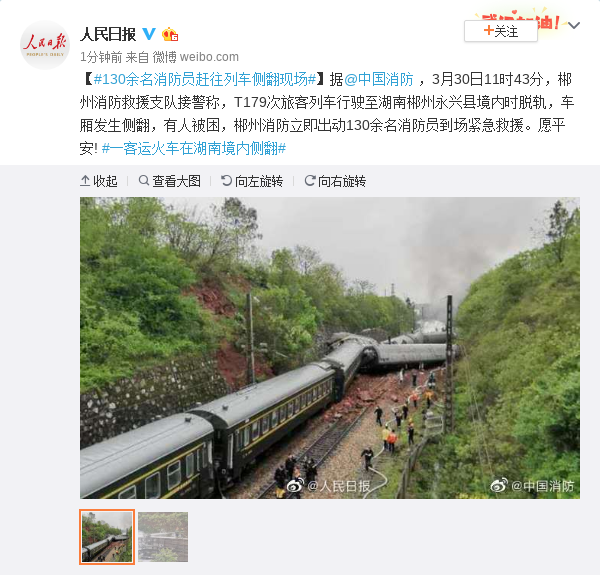
Task: Click the 查看大图 magnifier icon
Action: pyautogui.click(x=144, y=180)
